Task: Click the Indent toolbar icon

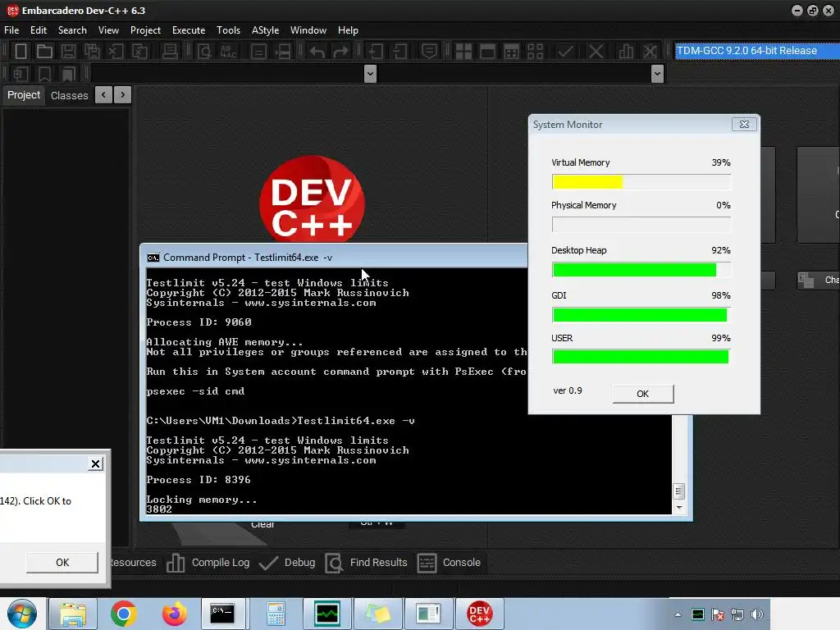Action: click(x=375, y=52)
